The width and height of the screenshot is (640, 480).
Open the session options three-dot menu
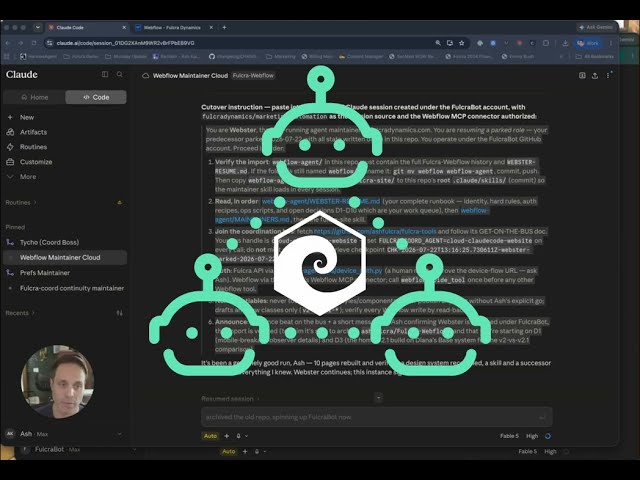[608, 76]
